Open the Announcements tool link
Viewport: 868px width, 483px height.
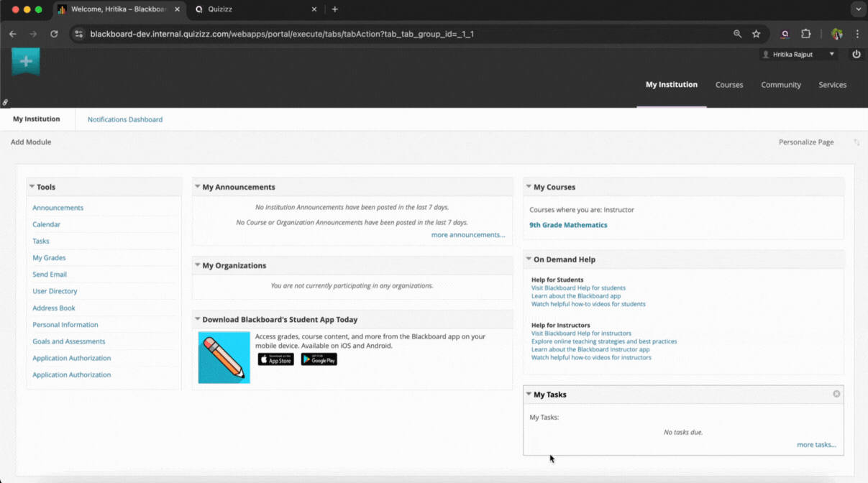(x=58, y=208)
